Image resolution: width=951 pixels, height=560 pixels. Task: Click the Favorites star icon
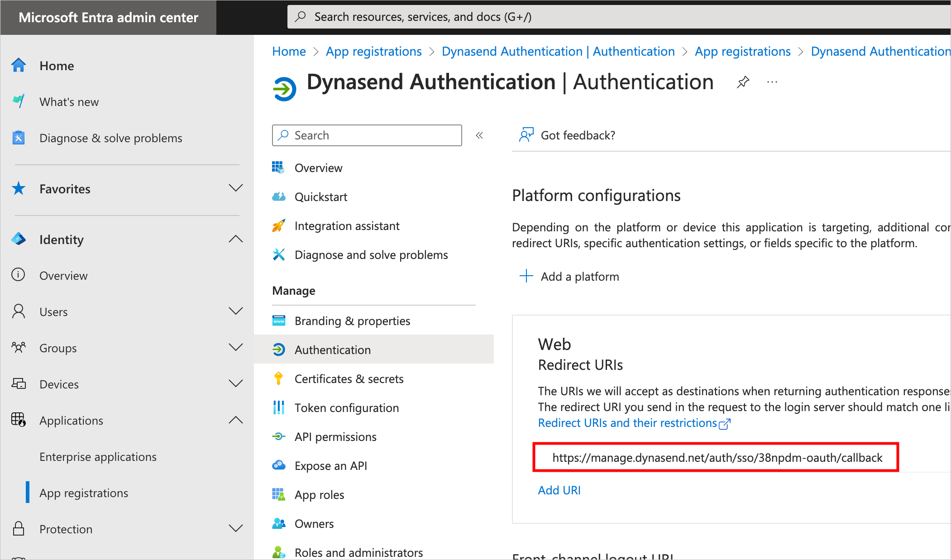point(19,188)
